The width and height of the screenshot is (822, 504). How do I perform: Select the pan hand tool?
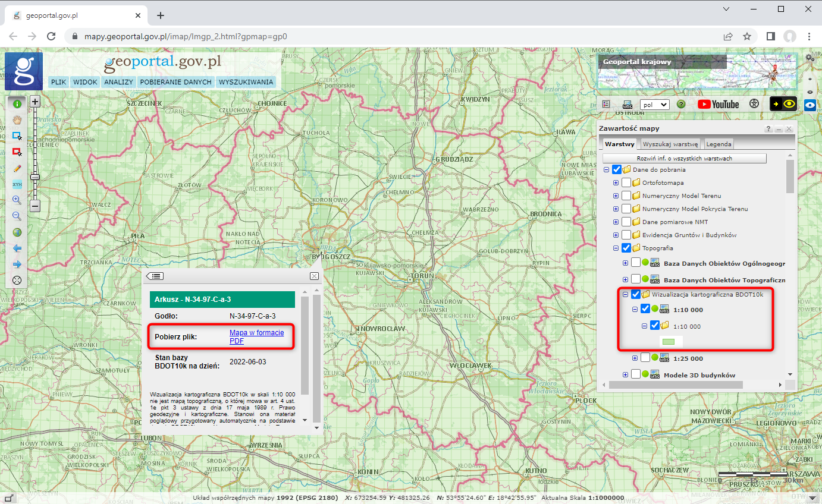point(17,120)
